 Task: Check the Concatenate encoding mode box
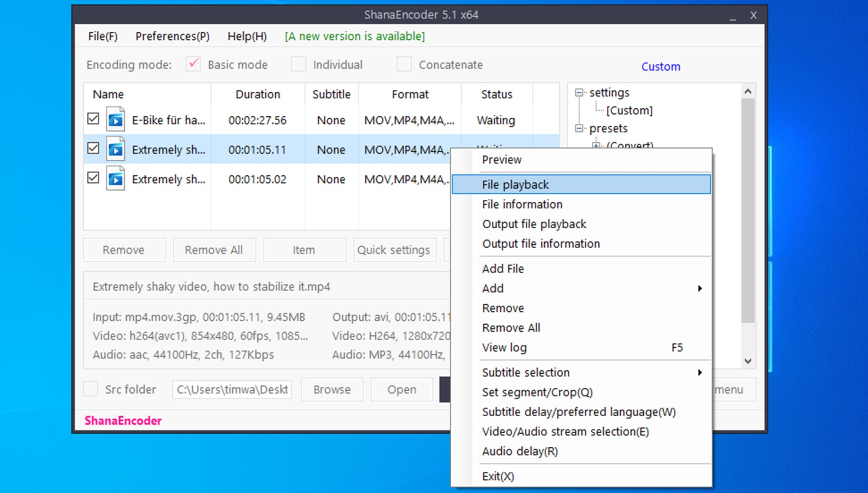pos(404,65)
